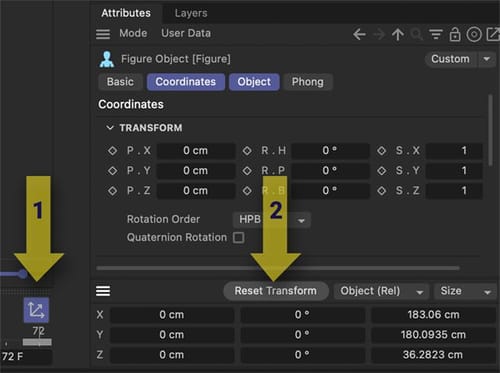
Task: Toggle the coordinate system axis icon
Action: [36, 310]
